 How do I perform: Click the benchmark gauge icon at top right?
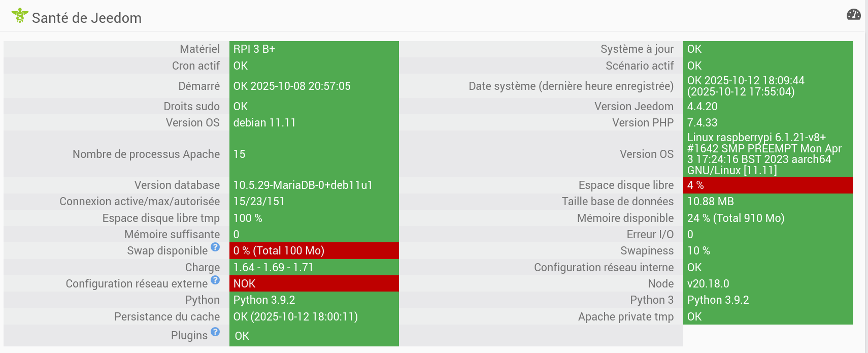853,14
